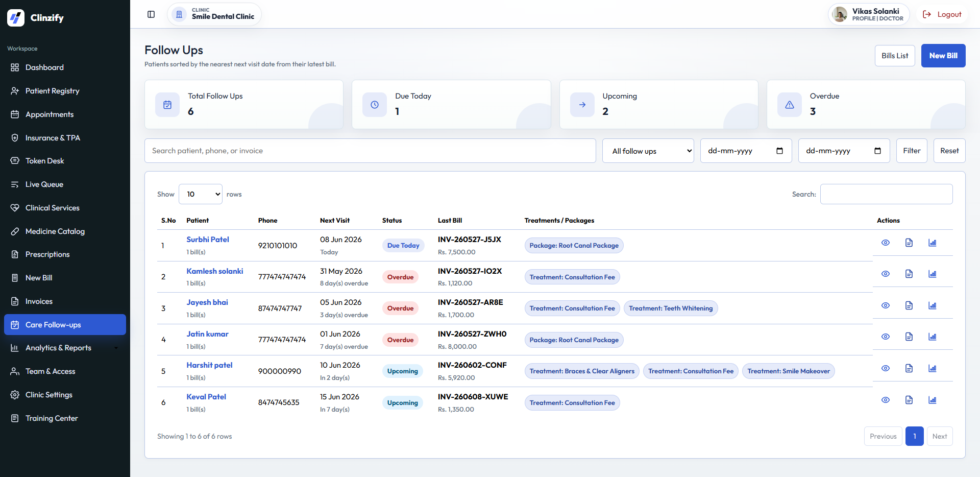Open bill document icon for Jatin kumar

tap(909, 337)
